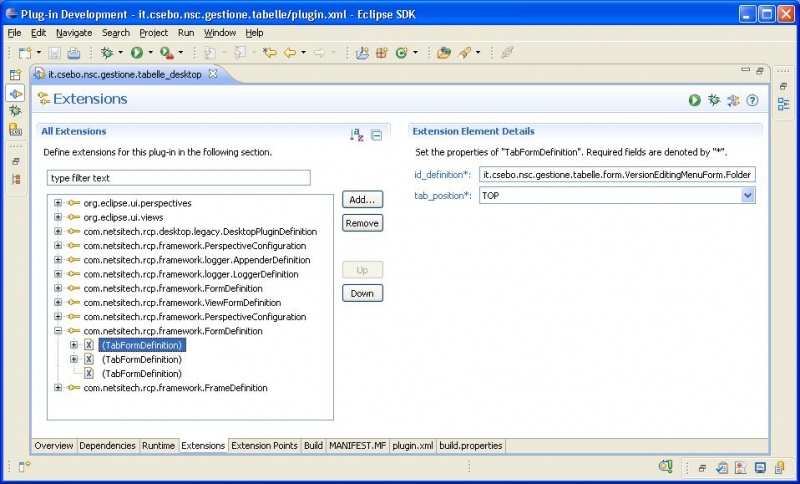Viewport: 800px width, 484px height.
Task: Expand the FrameDefinition extension node
Action: click(x=58, y=388)
